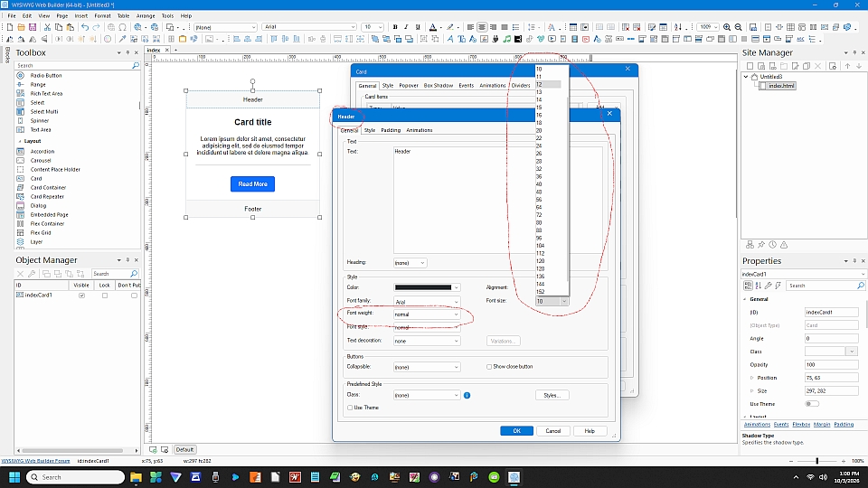Switch to the Padding tab in Header dialog
The image size is (868, 488).
point(391,130)
